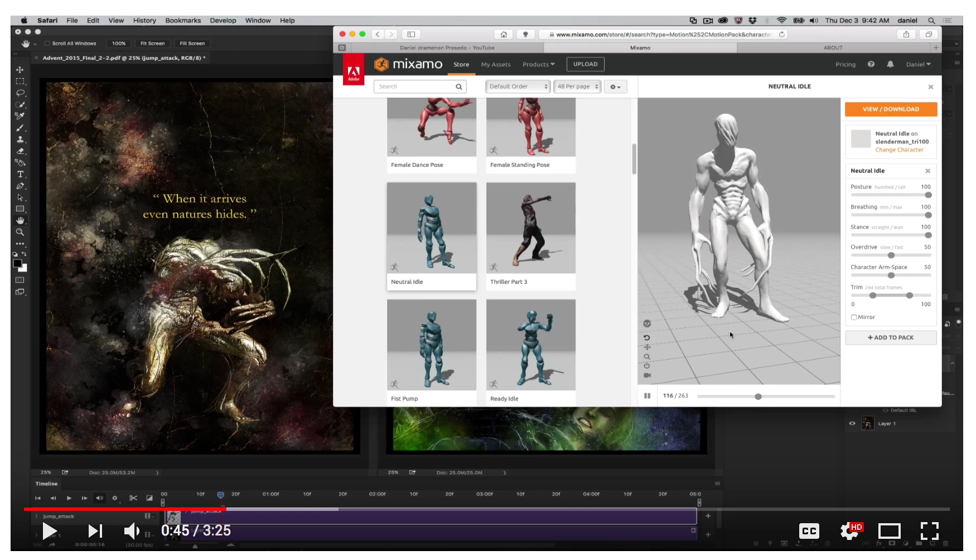The height and width of the screenshot is (560, 976).
Task: Open the extra tools ellipsis in Photoshop
Action: [20, 244]
